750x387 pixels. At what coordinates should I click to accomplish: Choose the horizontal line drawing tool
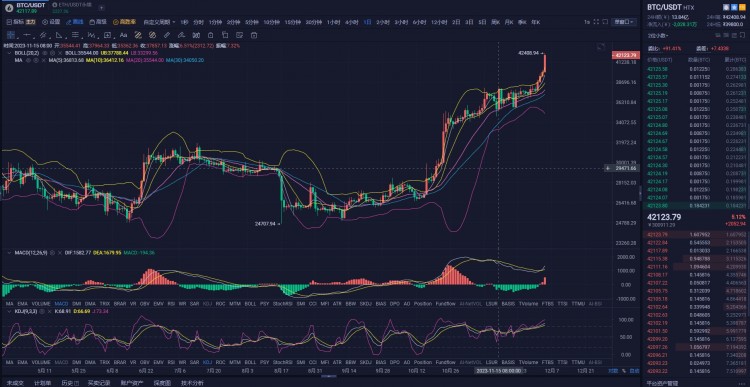pyautogui.click(x=27, y=35)
